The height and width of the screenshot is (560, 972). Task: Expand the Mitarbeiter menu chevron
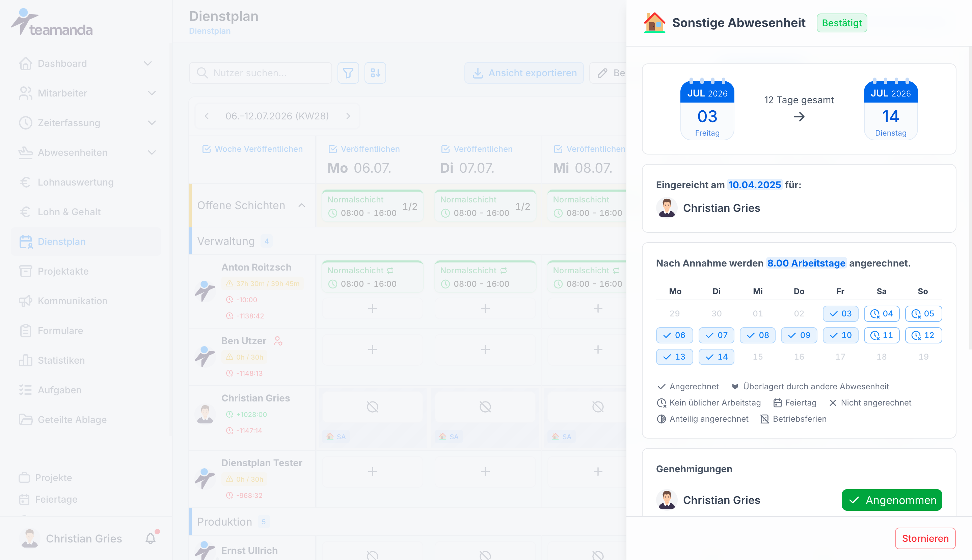click(152, 93)
